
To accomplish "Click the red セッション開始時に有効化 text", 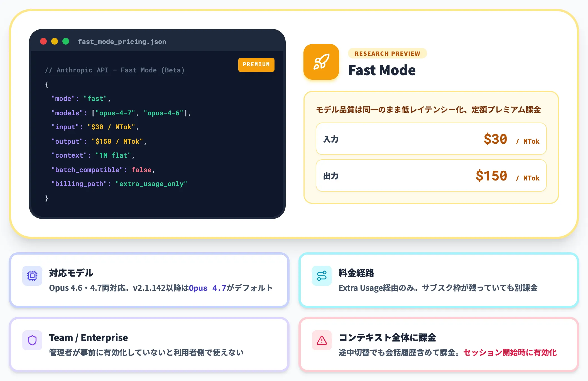I will click(510, 353).
